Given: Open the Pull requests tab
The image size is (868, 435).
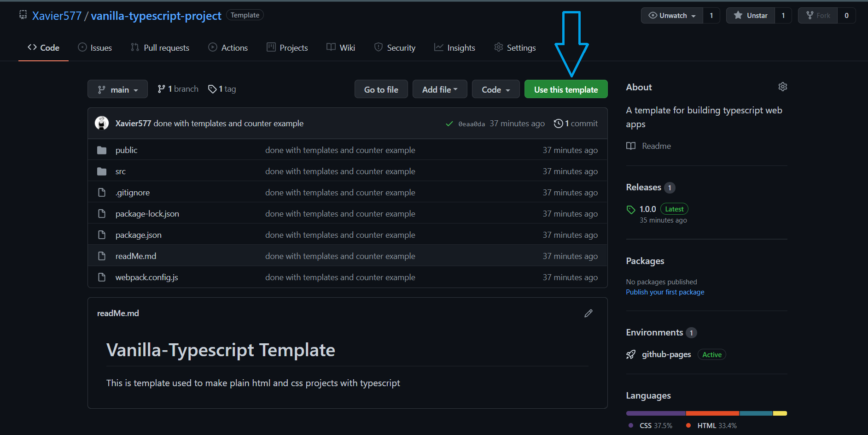Looking at the screenshot, I should [160, 47].
